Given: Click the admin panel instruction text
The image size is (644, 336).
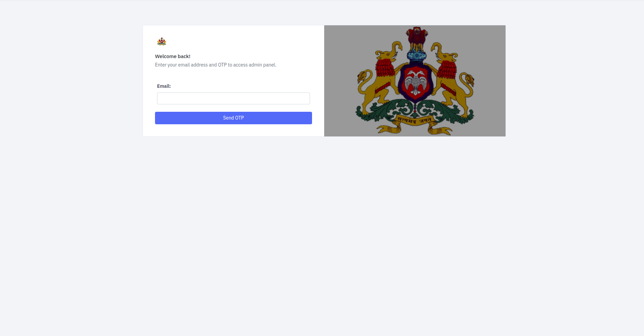Looking at the screenshot, I should click(x=215, y=65).
